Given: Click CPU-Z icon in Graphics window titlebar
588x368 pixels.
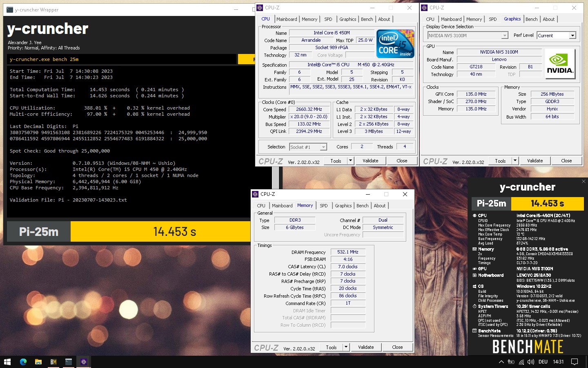Looking at the screenshot, I should tap(424, 7).
